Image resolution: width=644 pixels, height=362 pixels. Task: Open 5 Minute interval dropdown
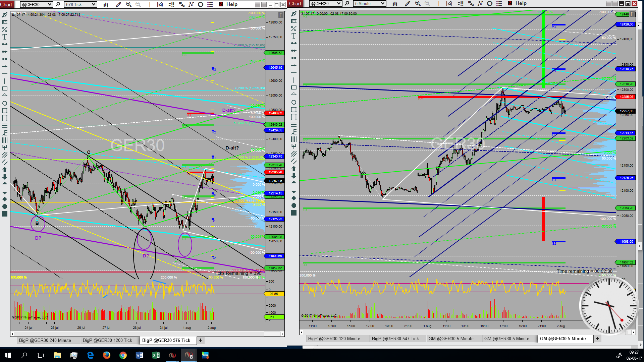point(370,3)
